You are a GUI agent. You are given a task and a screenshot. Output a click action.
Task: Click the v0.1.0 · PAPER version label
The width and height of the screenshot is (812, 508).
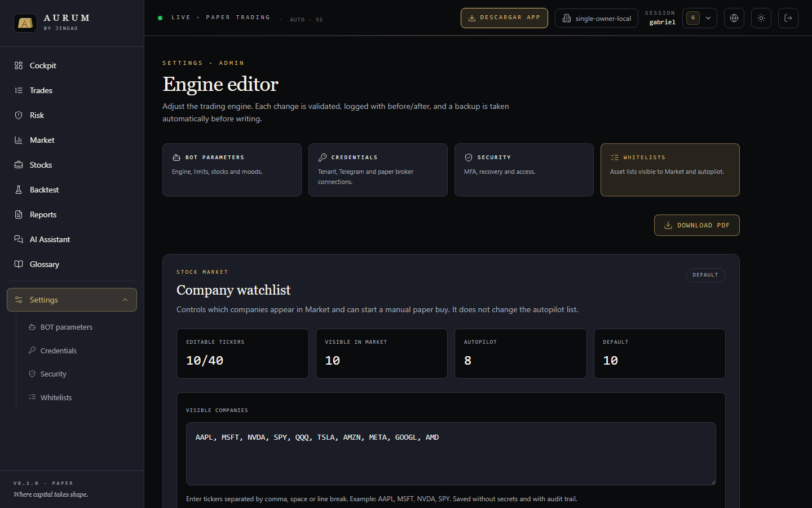point(43,483)
